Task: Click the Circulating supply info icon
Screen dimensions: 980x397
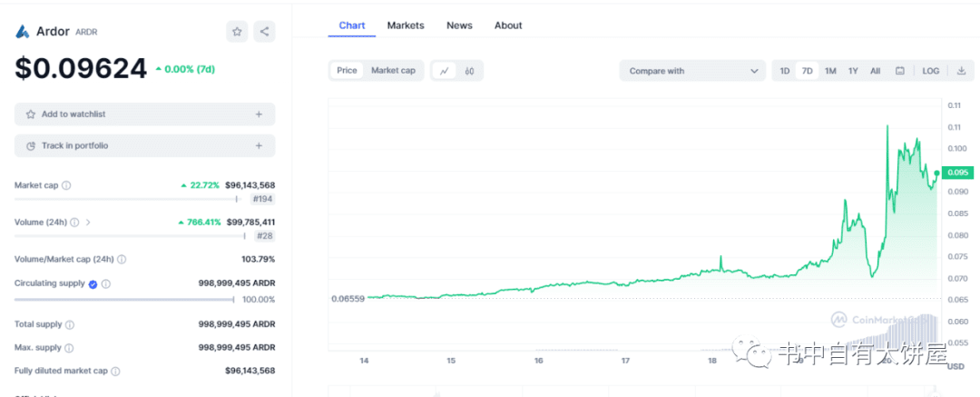Action: (106, 283)
